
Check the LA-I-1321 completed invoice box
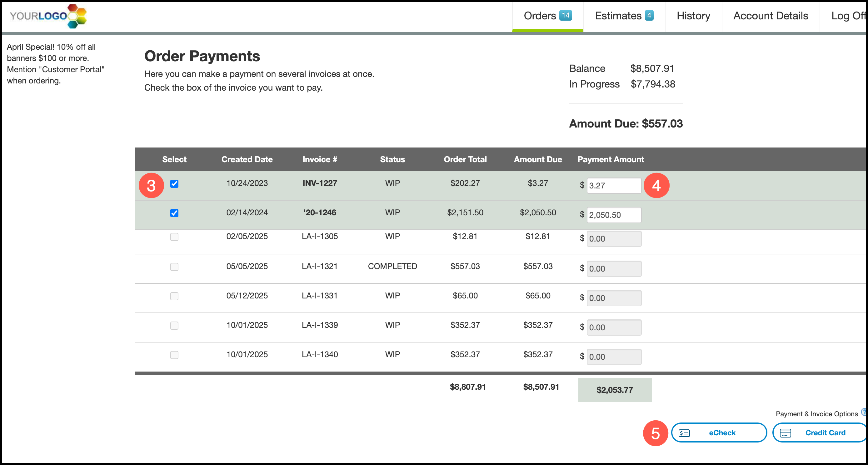pyautogui.click(x=174, y=267)
